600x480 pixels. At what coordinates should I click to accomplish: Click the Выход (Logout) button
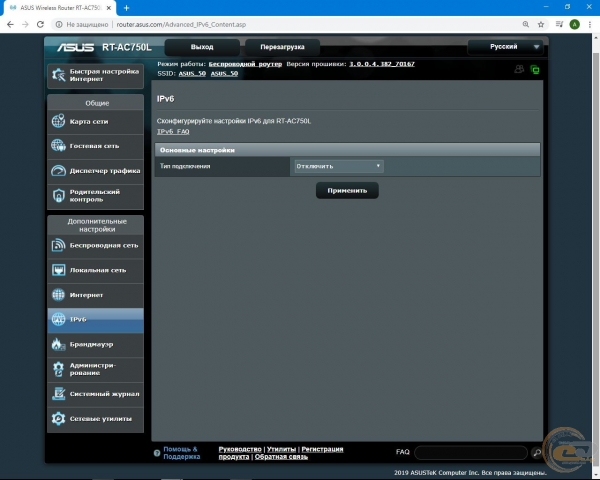202,47
